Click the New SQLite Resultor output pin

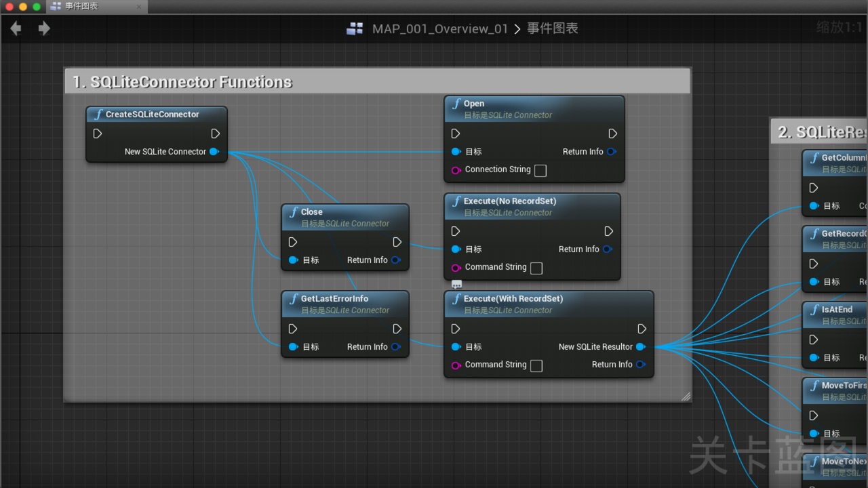coord(640,347)
